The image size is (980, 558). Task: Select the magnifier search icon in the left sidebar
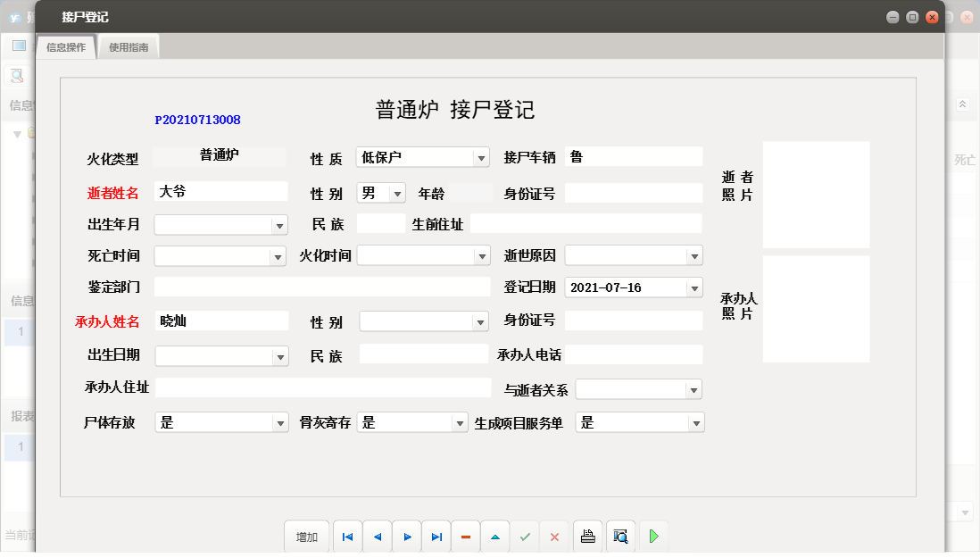(x=16, y=75)
